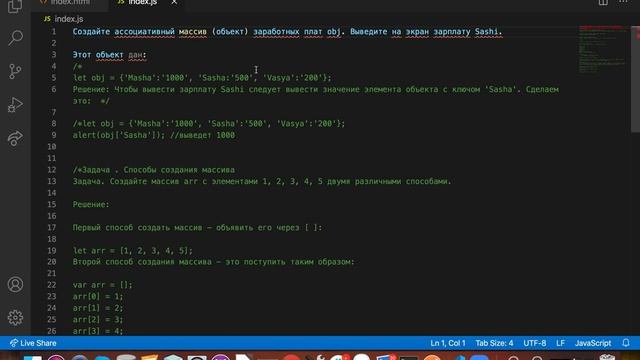Click the line 'arr[0] = 1;'
Image resolution: width=640 pixels, height=360 pixels.
tap(98, 296)
